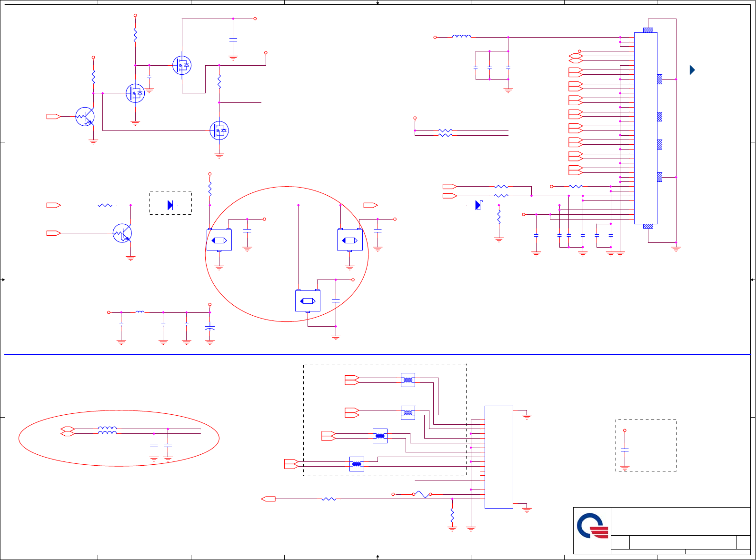Select the small inductor in the lower-left filter chain
This screenshot has width=756, height=560.
[x=140, y=312]
